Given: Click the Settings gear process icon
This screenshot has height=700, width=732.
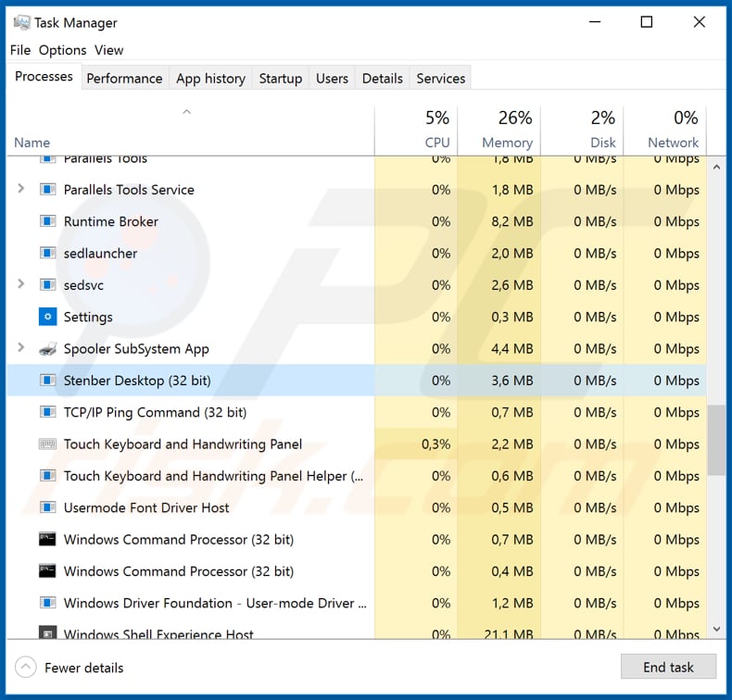Looking at the screenshot, I should [x=47, y=317].
